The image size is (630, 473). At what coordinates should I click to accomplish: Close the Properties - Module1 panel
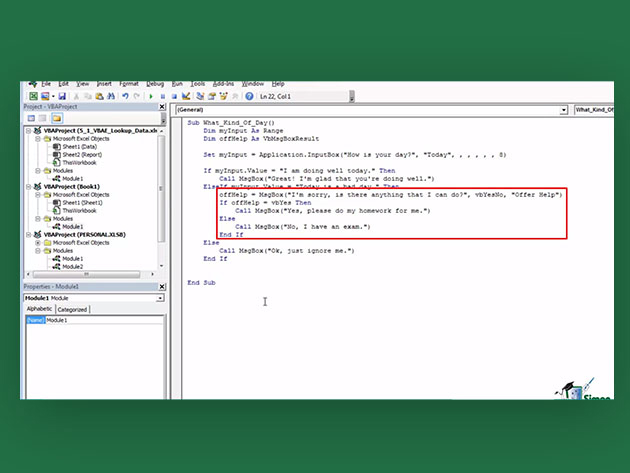[x=162, y=287]
